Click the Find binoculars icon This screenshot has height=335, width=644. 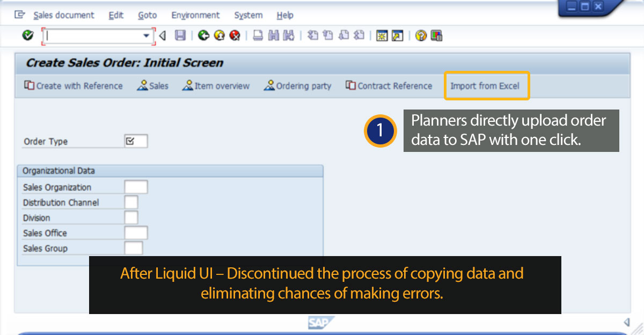click(x=274, y=35)
